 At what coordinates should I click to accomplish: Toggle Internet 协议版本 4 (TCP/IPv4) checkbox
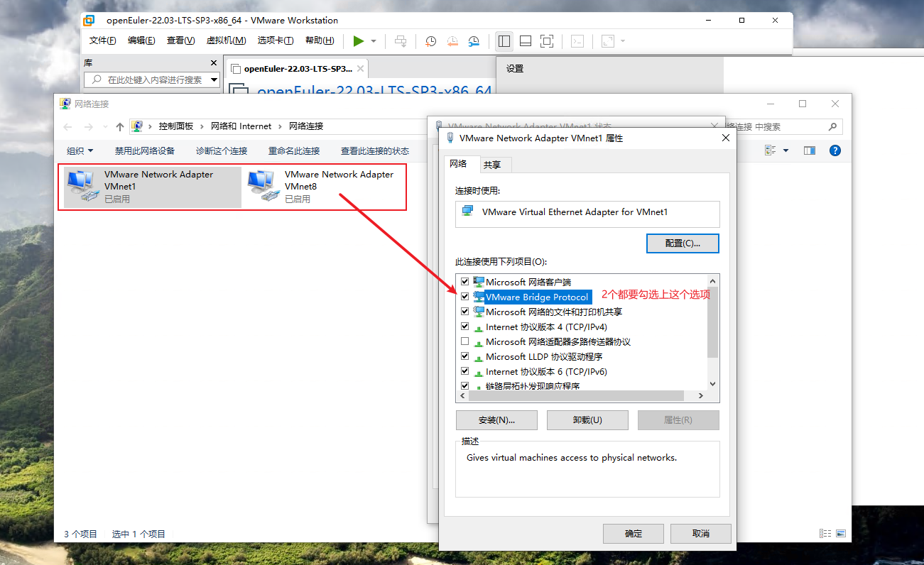click(465, 327)
